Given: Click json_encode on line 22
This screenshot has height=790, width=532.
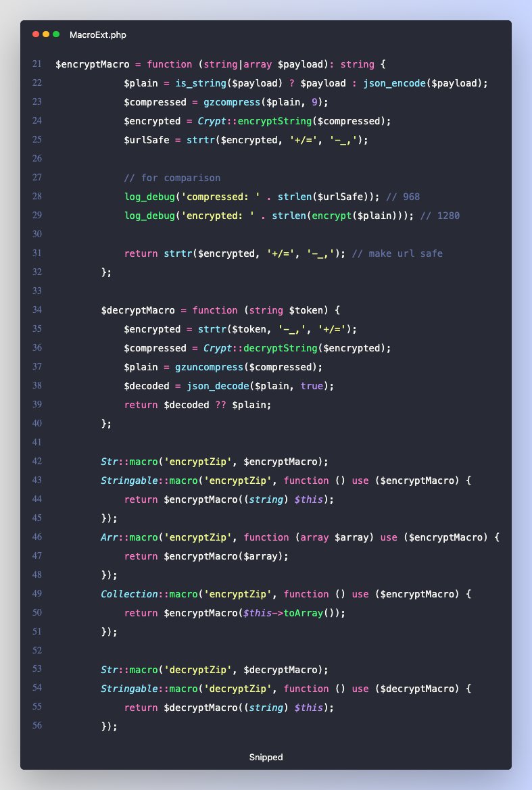Looking at the screenshot, I should click(x=395, y=83).
